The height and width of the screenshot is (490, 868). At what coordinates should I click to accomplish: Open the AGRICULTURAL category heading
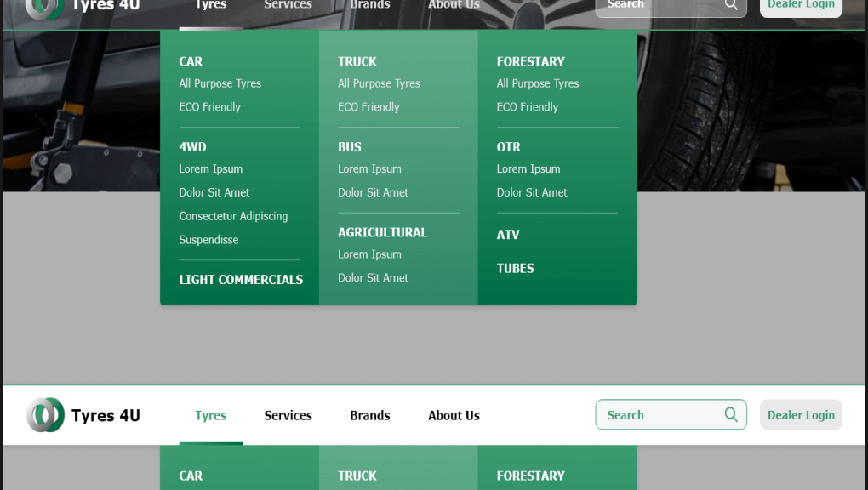[x=383, y=232]
